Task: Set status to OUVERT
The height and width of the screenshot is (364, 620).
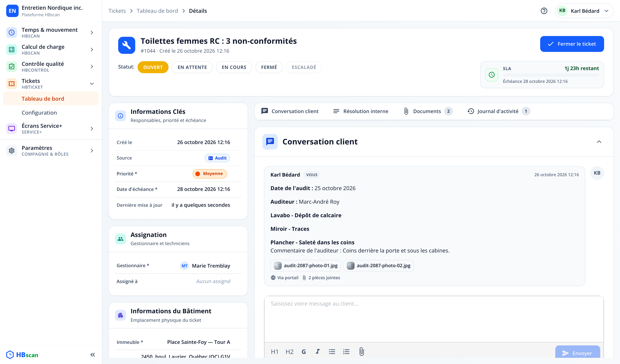Action: 153,67
